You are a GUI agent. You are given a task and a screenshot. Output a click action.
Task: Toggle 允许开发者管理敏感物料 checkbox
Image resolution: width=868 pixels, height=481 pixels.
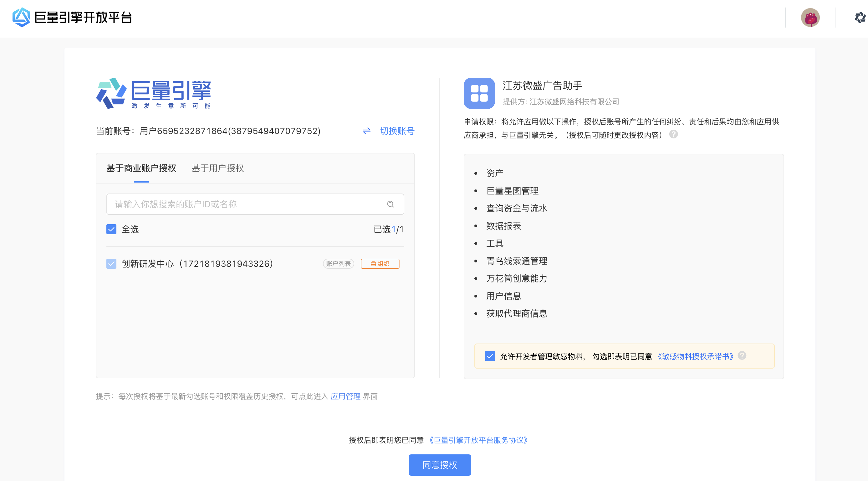coord(490,356)
